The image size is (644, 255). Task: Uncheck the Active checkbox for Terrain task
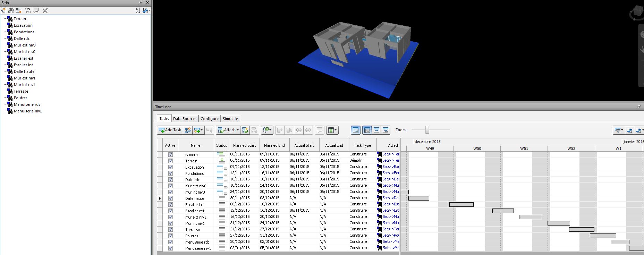click(x=170, y=161)
